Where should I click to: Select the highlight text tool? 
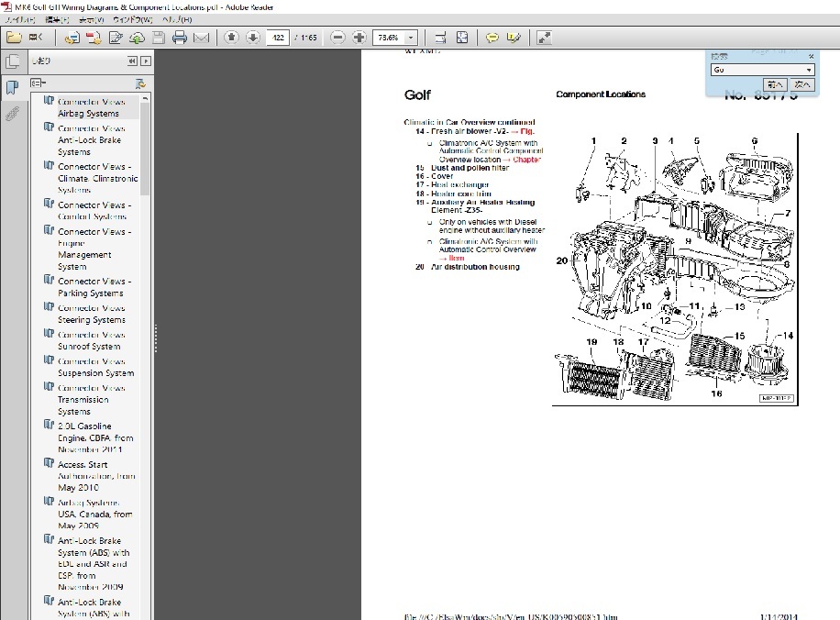514,38
